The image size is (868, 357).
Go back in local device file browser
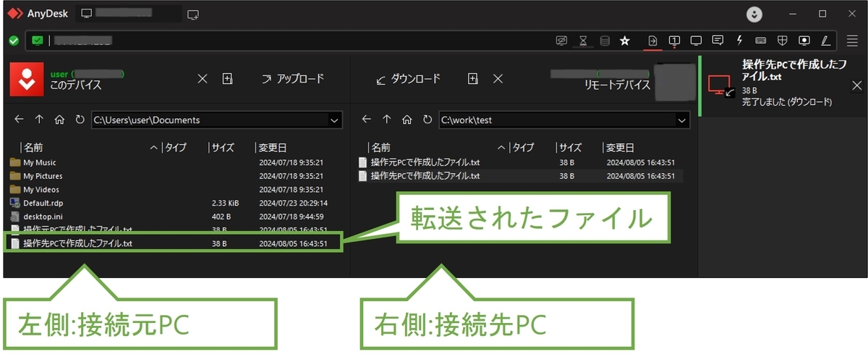tap(20, 119)
